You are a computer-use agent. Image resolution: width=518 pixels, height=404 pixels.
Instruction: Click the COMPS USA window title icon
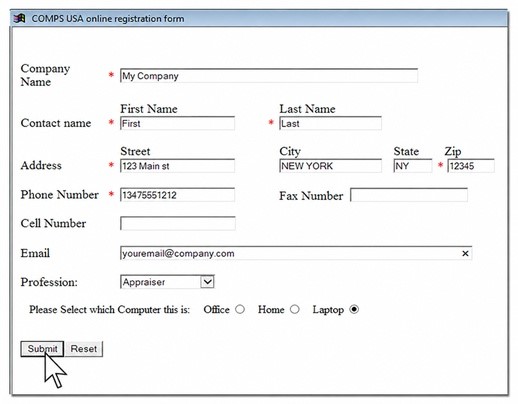pyautogui.click(x=19, y=18)
